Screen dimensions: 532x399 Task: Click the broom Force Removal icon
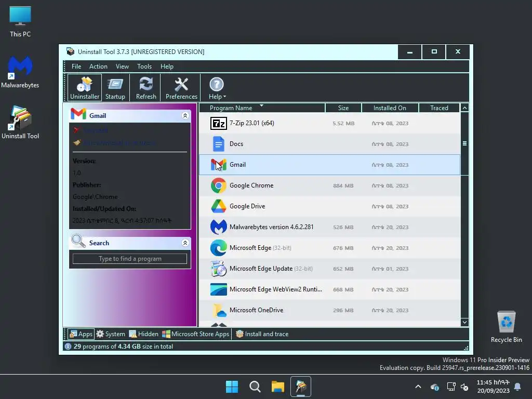pos(77,142)
